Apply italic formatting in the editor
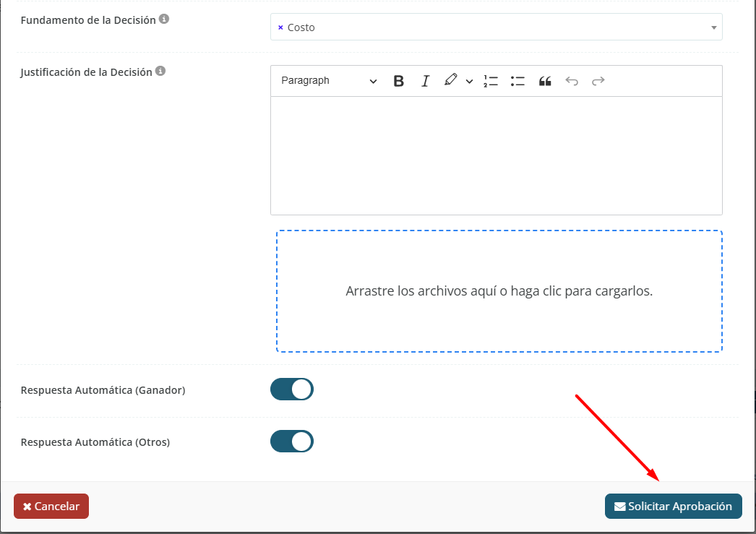Viewport: 756px width, 534px height. click(x=425, y=81)
